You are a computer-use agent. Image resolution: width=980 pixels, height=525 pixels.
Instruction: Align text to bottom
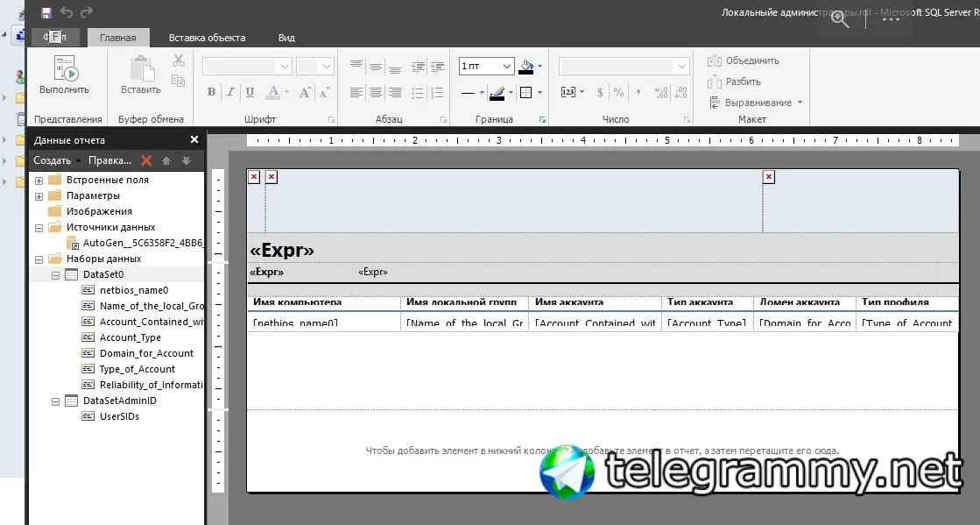(395, 68)
